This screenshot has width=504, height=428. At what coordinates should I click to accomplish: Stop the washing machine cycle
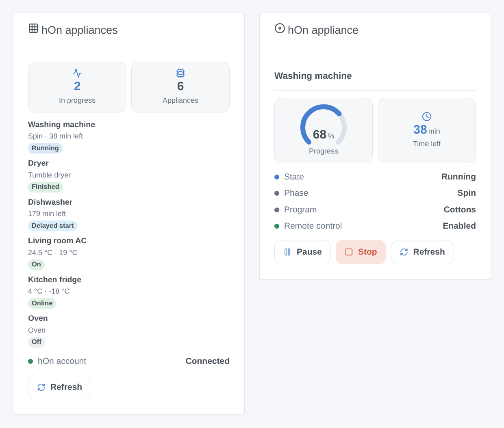coord(361,252)
